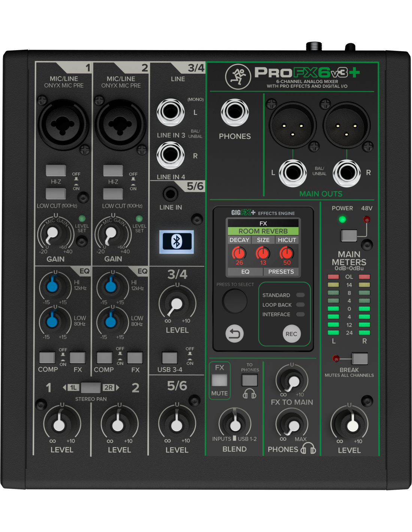Image resolution: width=412 pixels, height=532 pixels.
Task: Toggle channel 1 LOW CUT switch
Action: point(56,193)
